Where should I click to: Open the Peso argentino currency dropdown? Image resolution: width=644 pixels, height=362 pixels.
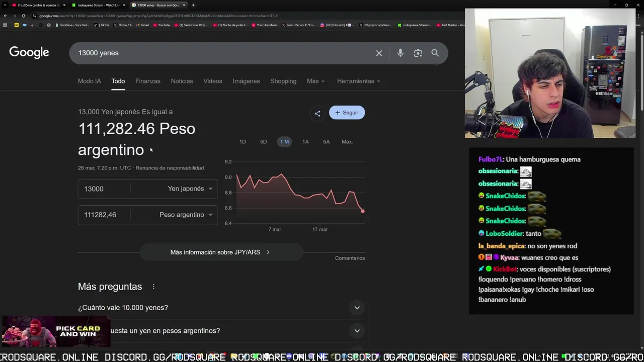tap(186, 215)
